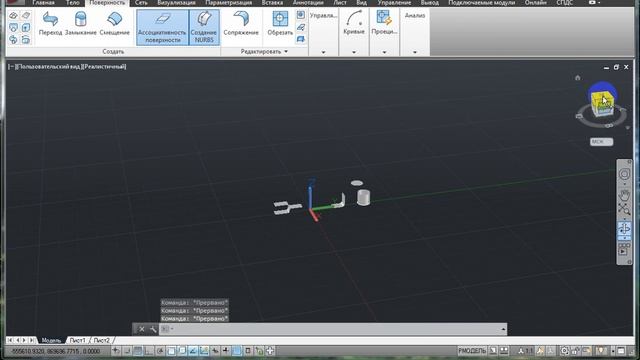Close the command line with X icon
Screen dimensions: 640x360
point(142,329)
